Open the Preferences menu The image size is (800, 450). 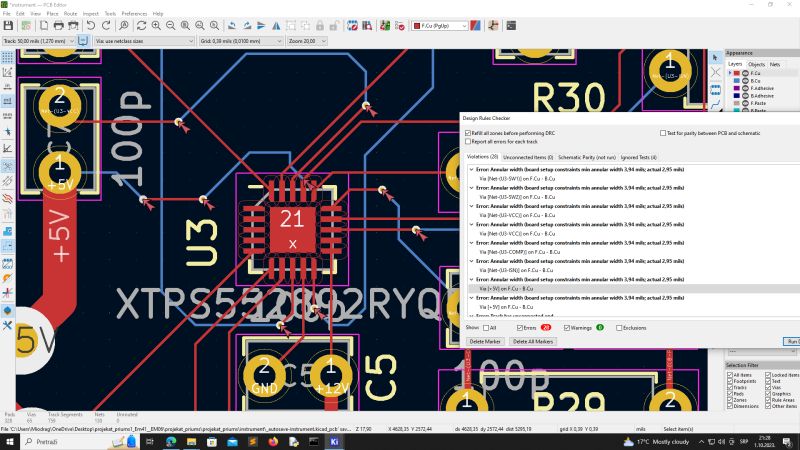[x=134, y=14]
